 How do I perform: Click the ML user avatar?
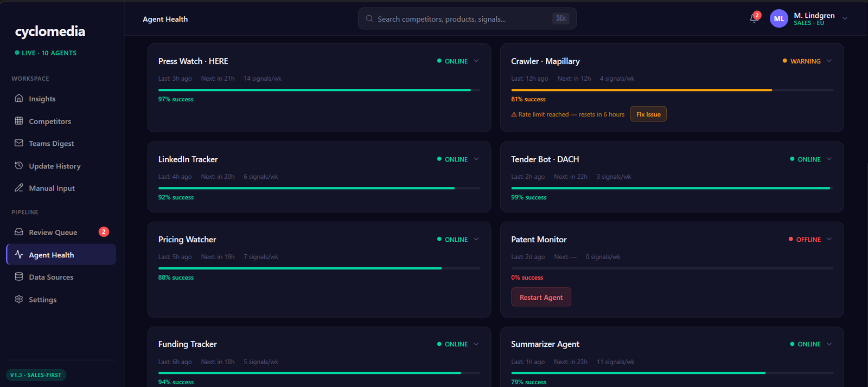[x=779, y=18]
